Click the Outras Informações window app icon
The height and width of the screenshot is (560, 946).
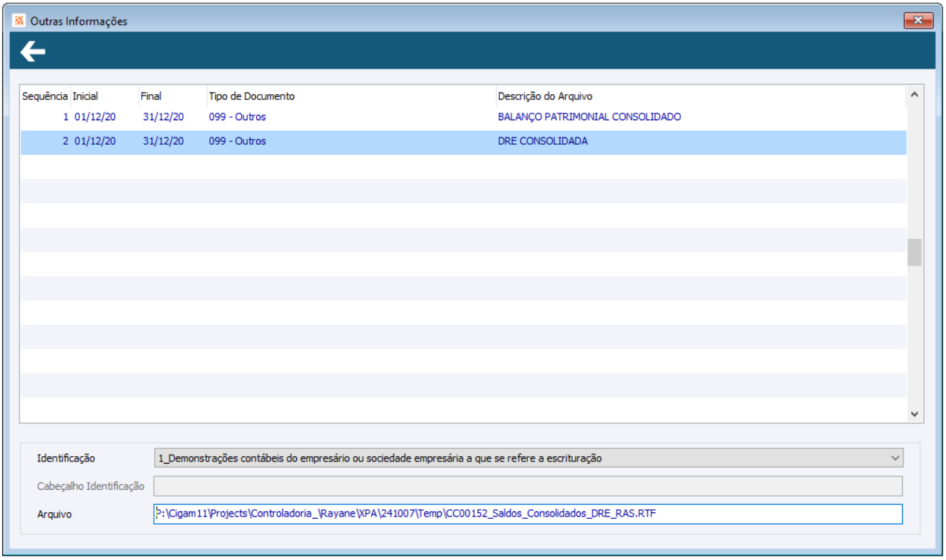pos(19,21)
